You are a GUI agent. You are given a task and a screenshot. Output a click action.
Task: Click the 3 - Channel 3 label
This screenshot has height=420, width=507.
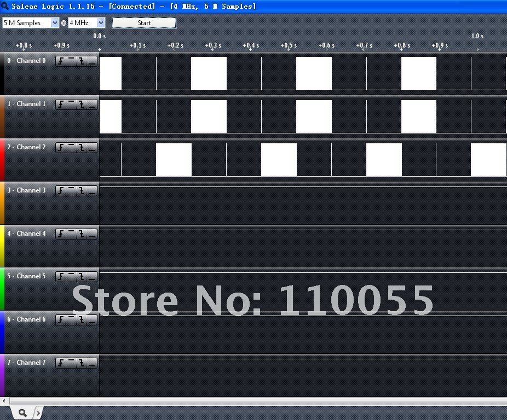tap(26, 190)
